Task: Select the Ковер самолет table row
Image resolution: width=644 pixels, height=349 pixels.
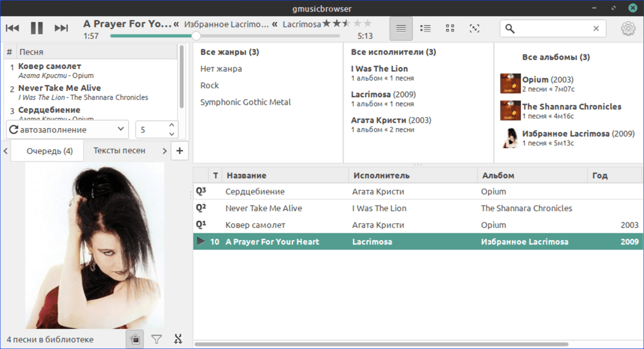Action: pyautogui.click(x=418, y=225)
